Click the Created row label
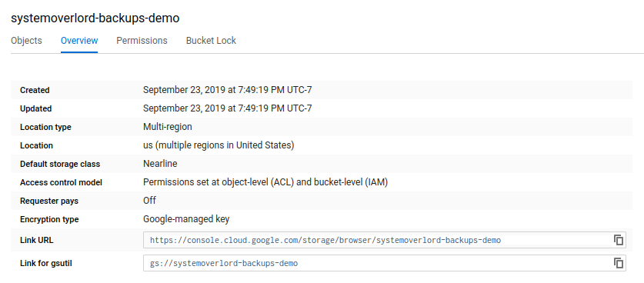This screenshot has height=283, width=644. point(35,91)
